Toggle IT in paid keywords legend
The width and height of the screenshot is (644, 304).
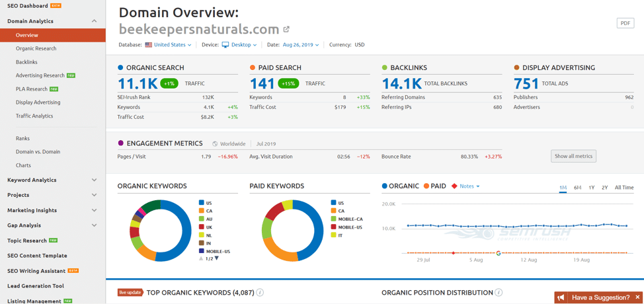point(337,235)
